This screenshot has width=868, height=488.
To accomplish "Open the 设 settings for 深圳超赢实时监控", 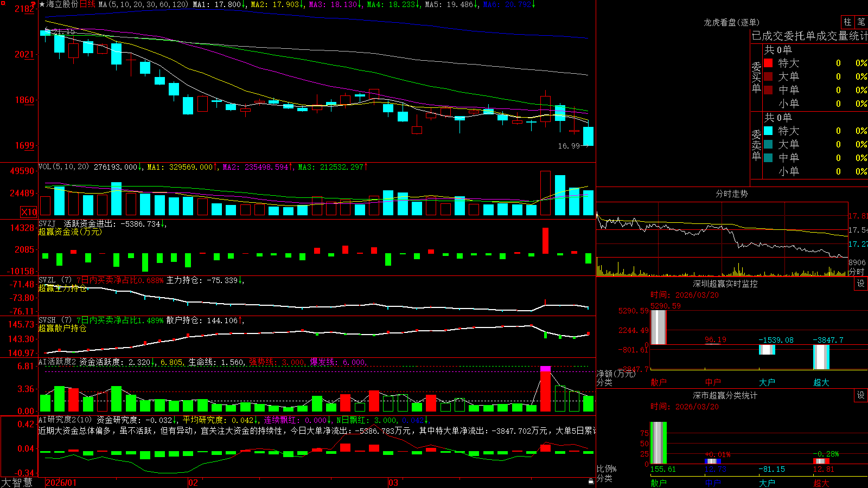I will click(861, 284).
